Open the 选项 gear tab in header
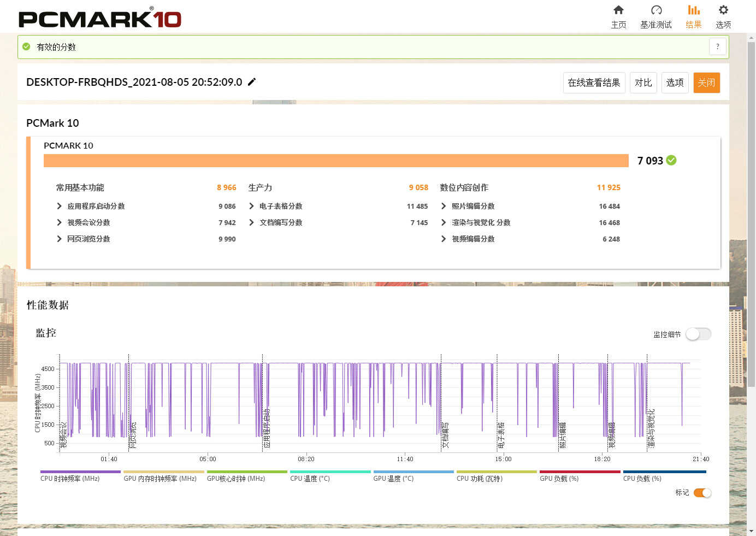 (x=723, y=17)
